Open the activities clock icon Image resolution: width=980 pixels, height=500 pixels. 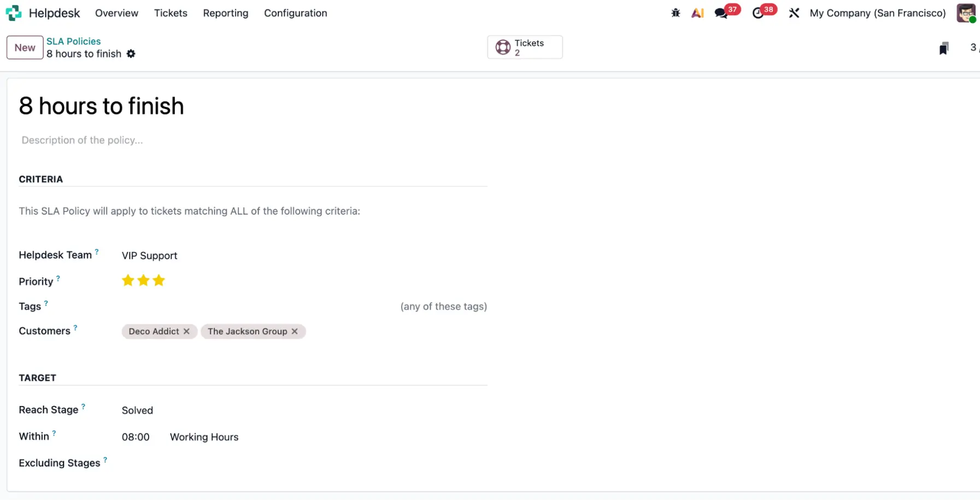(758, 13)
